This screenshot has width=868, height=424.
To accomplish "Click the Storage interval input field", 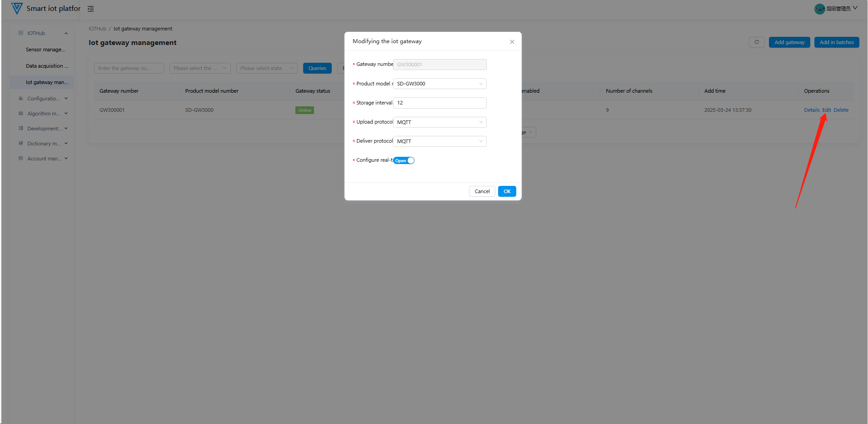I will (x=439, y=103).
